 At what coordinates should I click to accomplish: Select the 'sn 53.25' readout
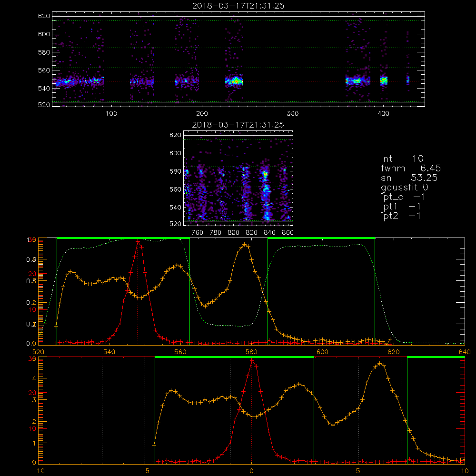409,178
